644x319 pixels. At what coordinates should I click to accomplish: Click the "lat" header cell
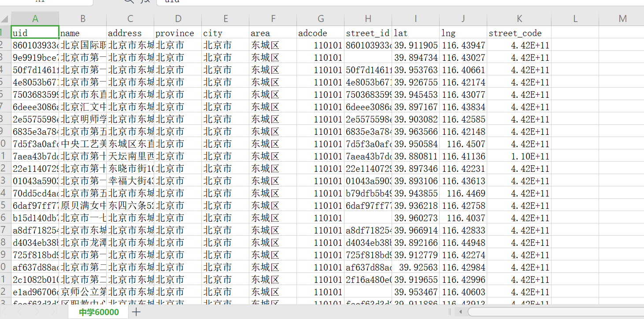click(x=416, y=33)
